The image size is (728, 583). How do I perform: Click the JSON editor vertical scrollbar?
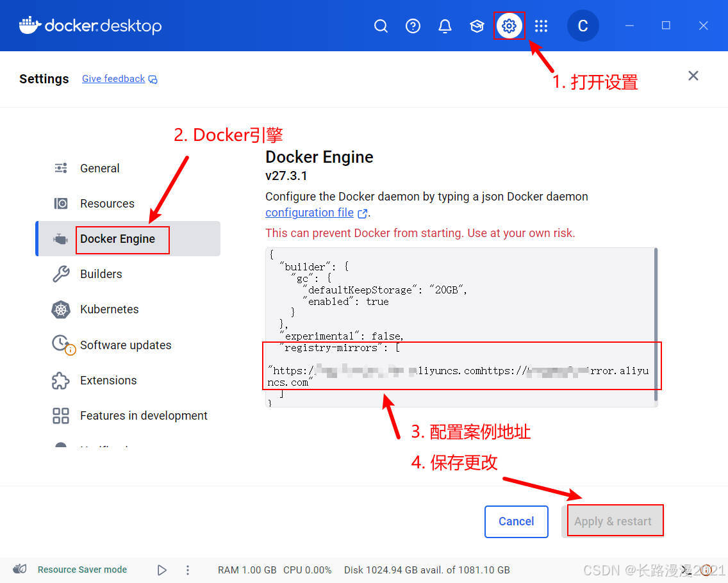click(x=656, y=325)
